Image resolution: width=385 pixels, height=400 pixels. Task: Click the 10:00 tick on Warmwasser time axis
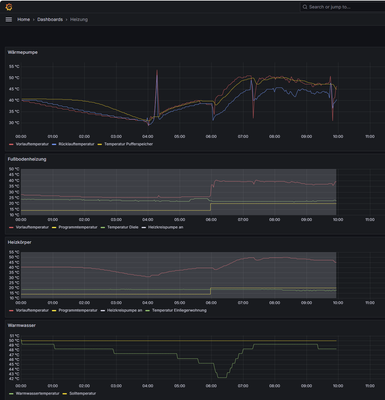pyautogui.click(x=338, y=386)
